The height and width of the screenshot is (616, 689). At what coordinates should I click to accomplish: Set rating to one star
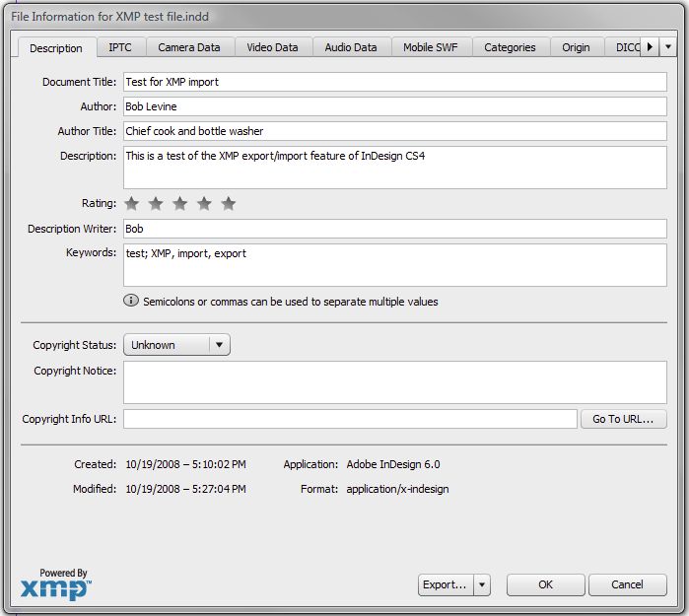tap(132, 203)
